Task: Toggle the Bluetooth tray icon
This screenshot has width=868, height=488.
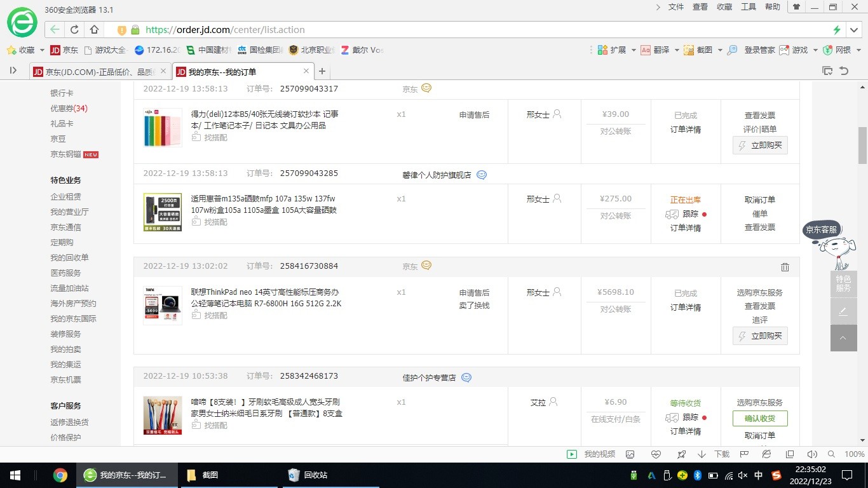Action: (x=696, y=475)
